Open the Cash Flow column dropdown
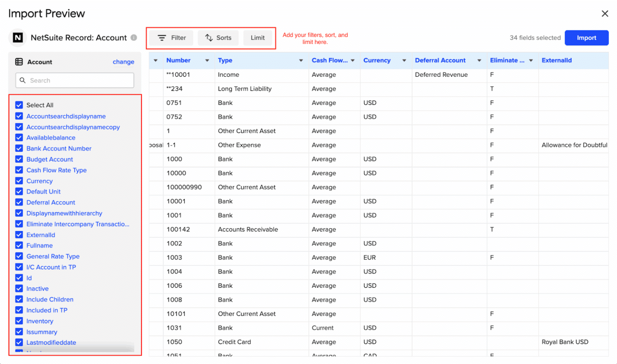Screen dimensions: 617x364 (x=353, y=60)
